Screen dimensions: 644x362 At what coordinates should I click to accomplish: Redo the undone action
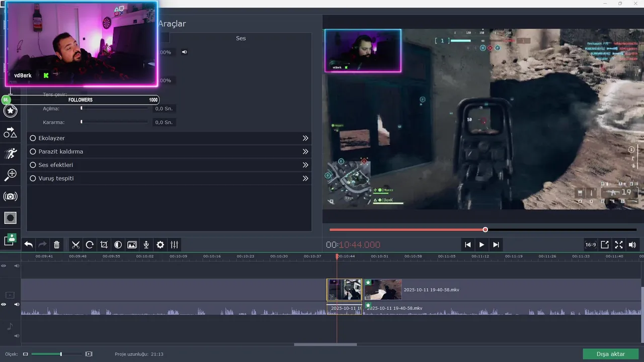43,245
